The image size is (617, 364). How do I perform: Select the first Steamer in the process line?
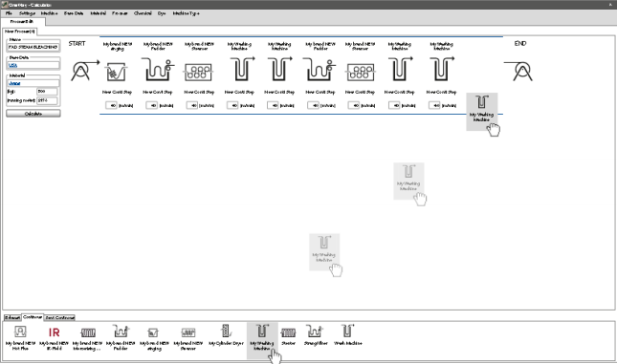[198, 72]
